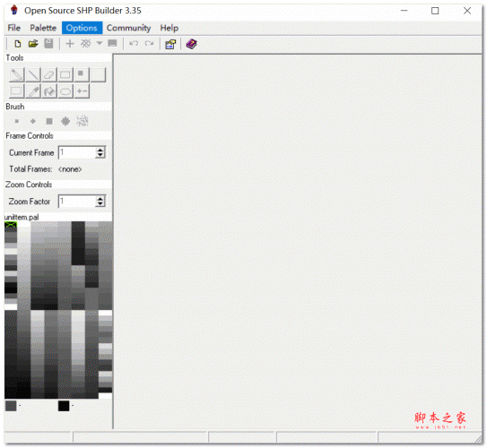This screenshot has width=487, height=448.
Task: Choose the large round brush
Action: coord(65,121)
